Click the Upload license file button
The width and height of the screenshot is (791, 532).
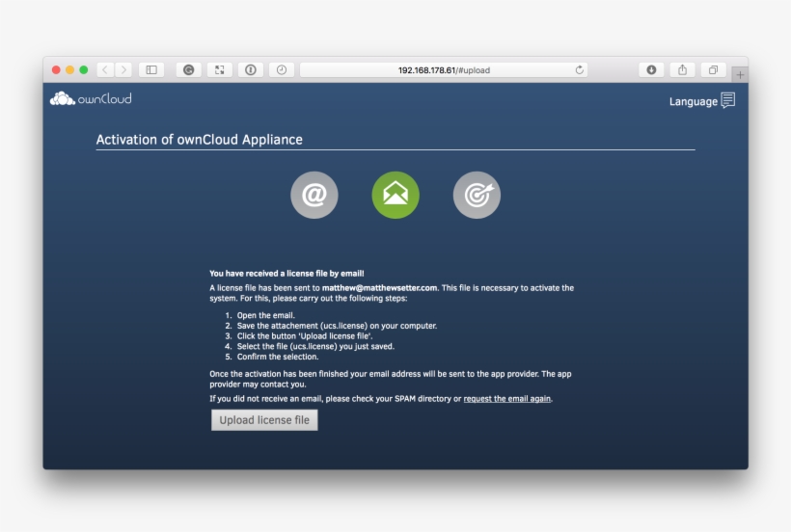tap(264, 419)
